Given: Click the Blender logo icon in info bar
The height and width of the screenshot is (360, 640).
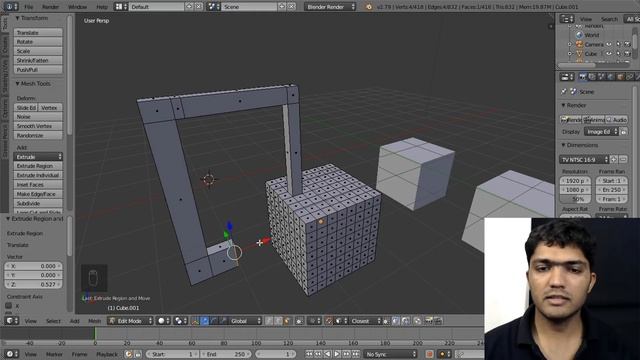Looking at the screenshot, I should tap(369, 7).
